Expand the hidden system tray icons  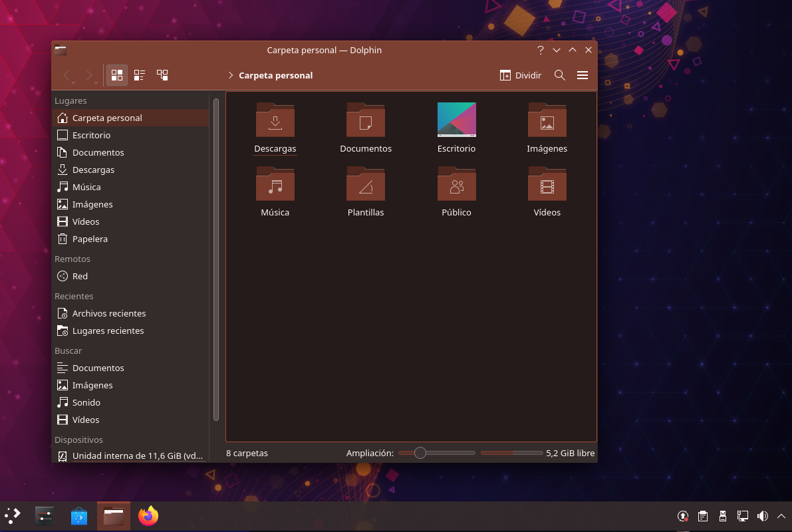781,516
